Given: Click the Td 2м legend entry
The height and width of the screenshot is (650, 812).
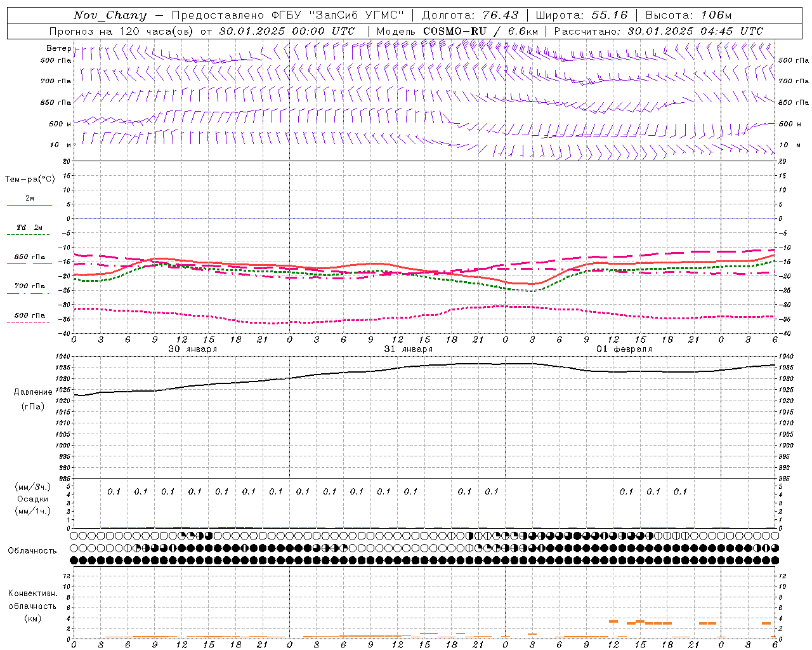Looking at the screenshot, I should 30,227.
